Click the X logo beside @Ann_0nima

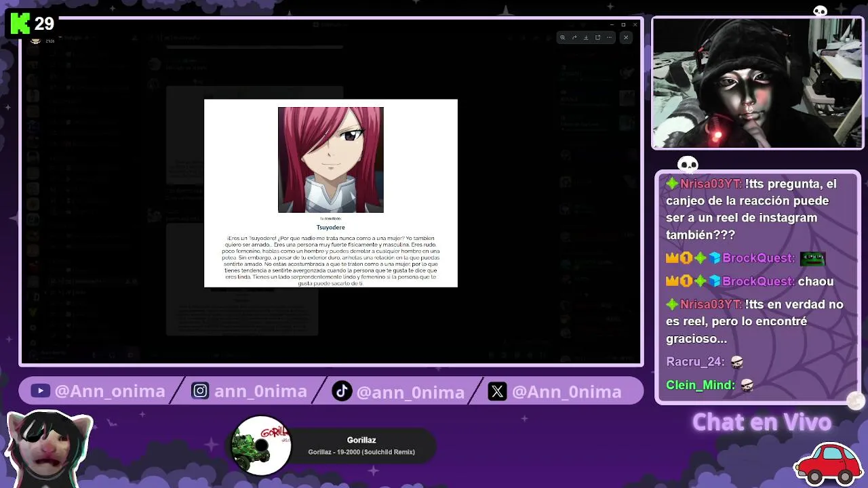(497, 391)
